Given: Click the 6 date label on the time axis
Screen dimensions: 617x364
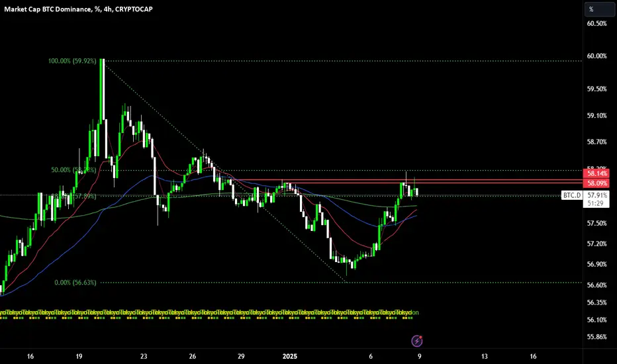Looking at the screenshot, I should pyautogui.click(x=371, y=357).
